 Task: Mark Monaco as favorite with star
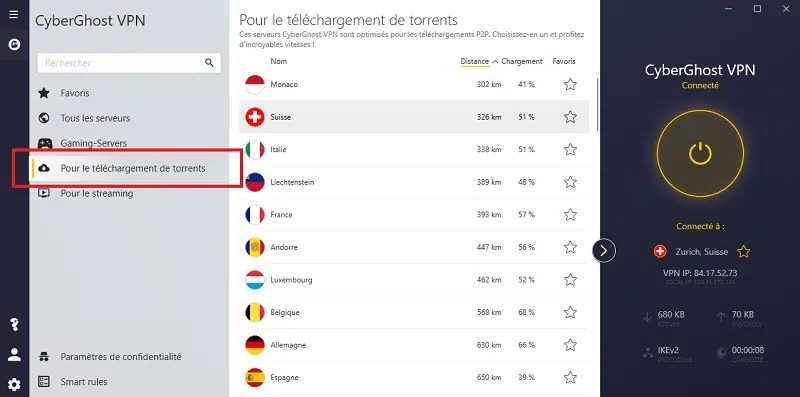[x=570, y=84]
